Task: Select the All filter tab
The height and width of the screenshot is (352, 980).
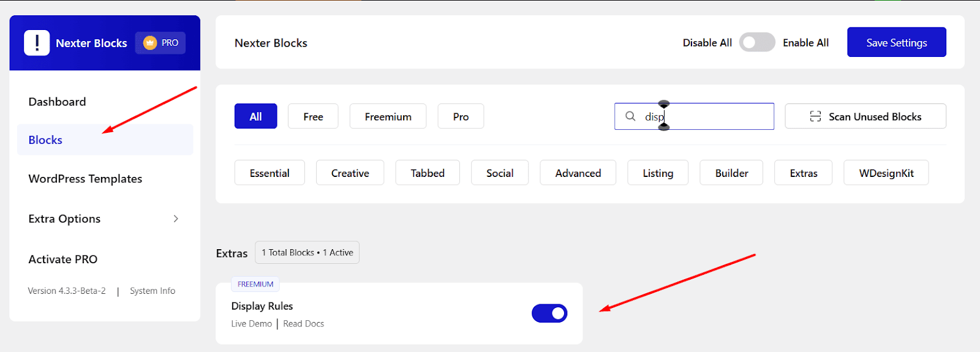Action: click(x=255, y=116)
